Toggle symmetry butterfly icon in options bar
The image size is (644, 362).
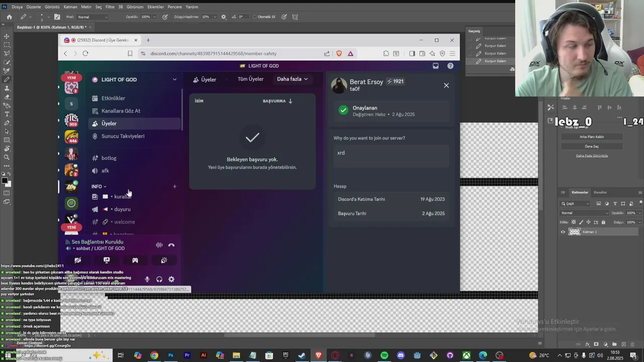[x=295, y=17]
